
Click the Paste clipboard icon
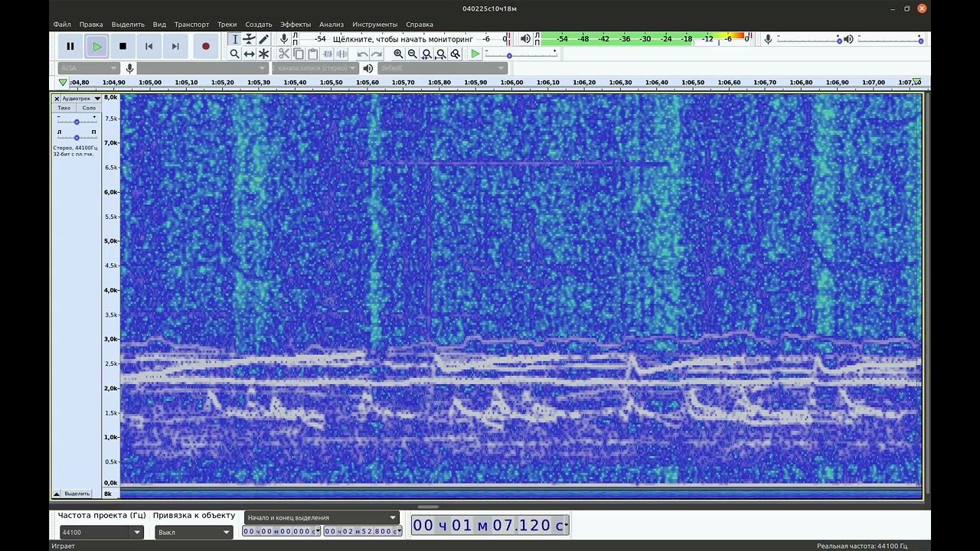[312, 54]
